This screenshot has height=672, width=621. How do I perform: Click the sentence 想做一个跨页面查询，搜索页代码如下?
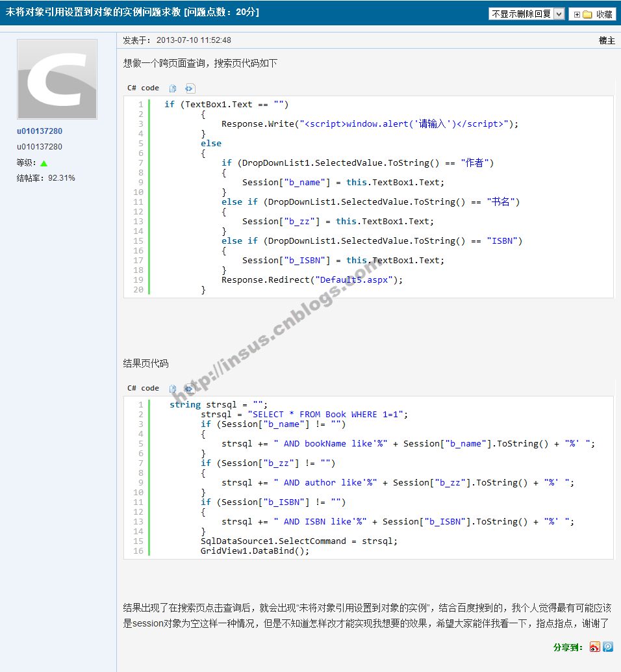(x=200, y=64)
